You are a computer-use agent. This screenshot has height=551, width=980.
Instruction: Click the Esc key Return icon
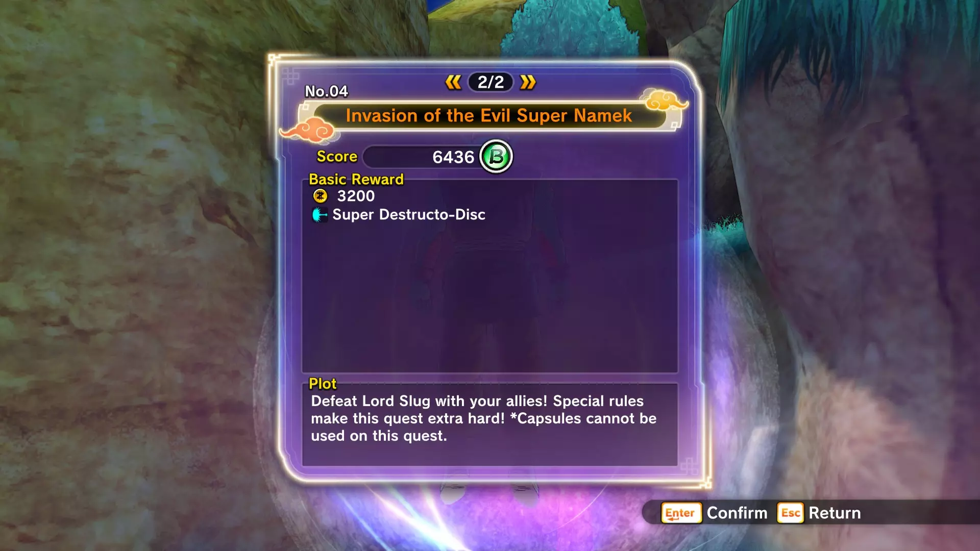[x=790, y=513]
